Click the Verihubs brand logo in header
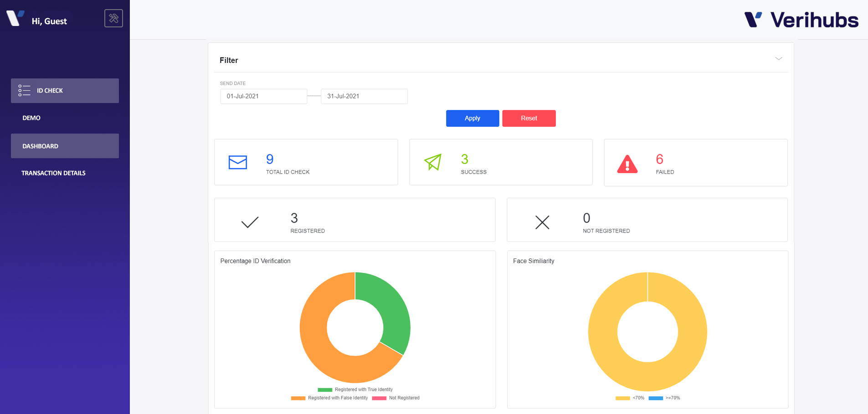 (x=801, y=20)
